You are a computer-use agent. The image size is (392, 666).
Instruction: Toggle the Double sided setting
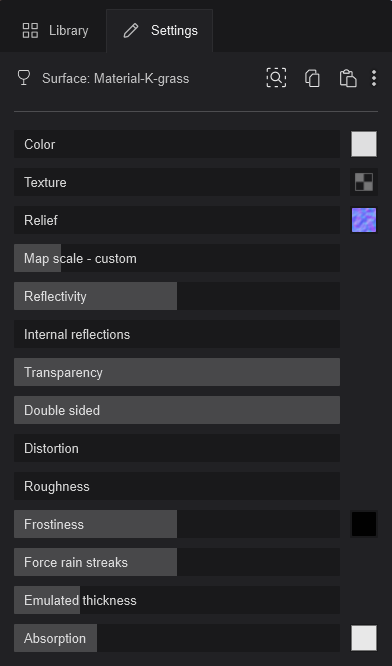point(177,410)
